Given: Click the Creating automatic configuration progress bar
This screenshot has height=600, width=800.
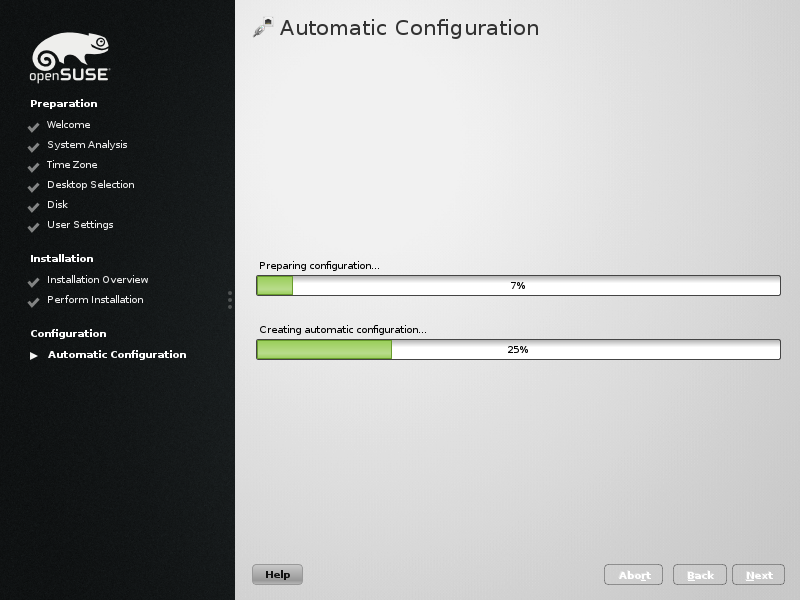Looking at the screenshot, I should [x=518, y=350].
